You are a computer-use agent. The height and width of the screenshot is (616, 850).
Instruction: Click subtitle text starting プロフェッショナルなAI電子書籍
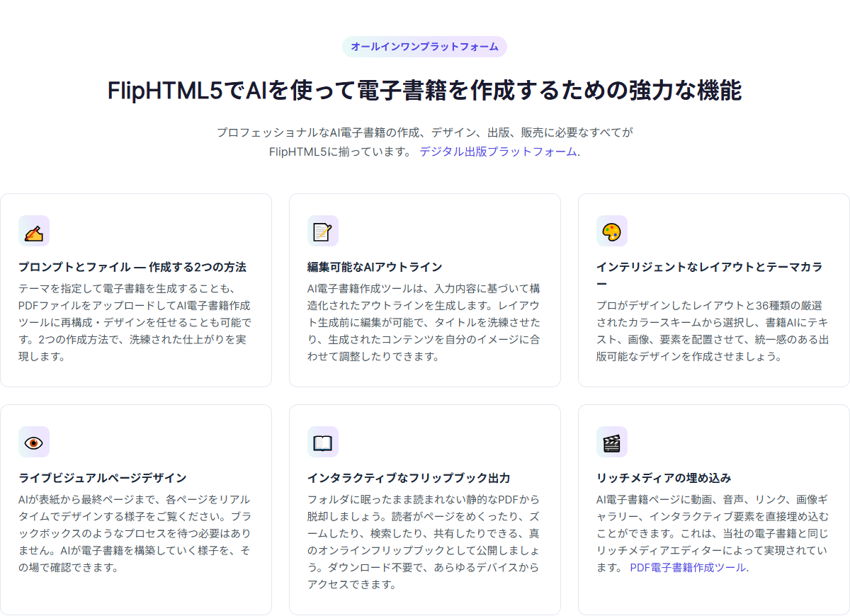point(424,142)
